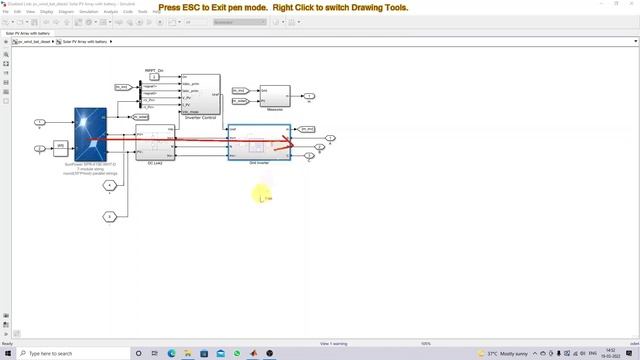Click the View 1 warning status link
The height and width of the screenshot is (360, 640).
pyautogui.click(x=333, y=344)
